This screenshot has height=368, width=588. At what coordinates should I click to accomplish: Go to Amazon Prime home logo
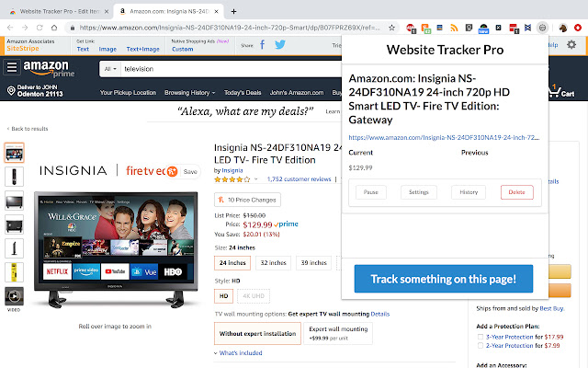[x=49, y=69]
